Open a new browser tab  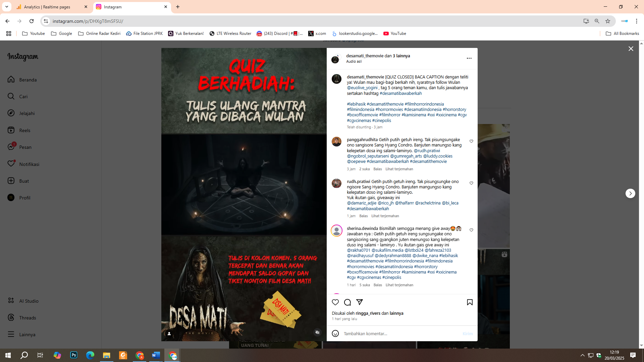coord(178,7)
